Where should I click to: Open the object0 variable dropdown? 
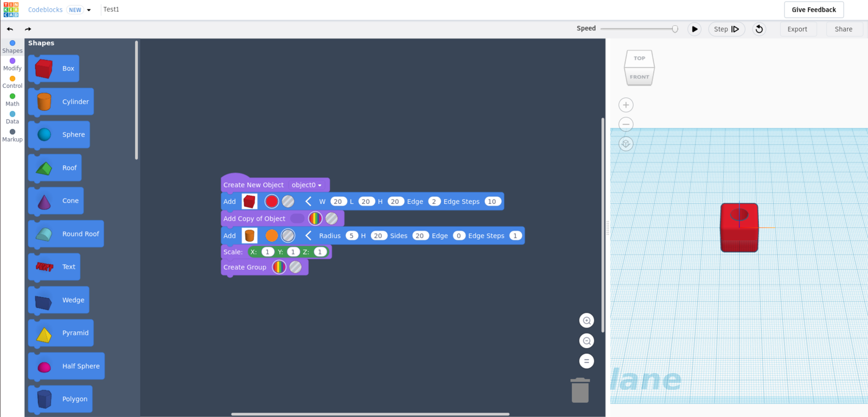307,185
